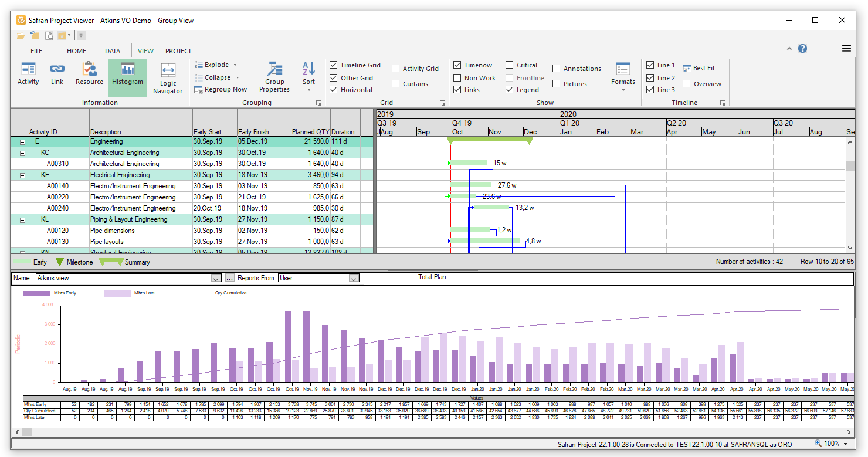868x457 pixels.
Task: Collapse the KE Electrical Engineering group
Action: 23,175
